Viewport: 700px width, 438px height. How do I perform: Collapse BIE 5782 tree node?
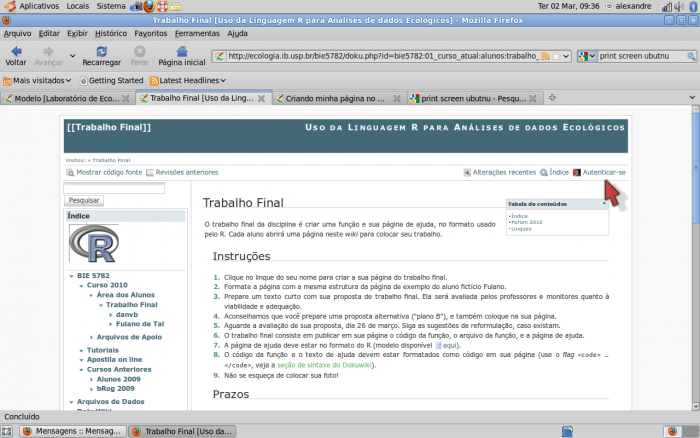click(71, 276)
